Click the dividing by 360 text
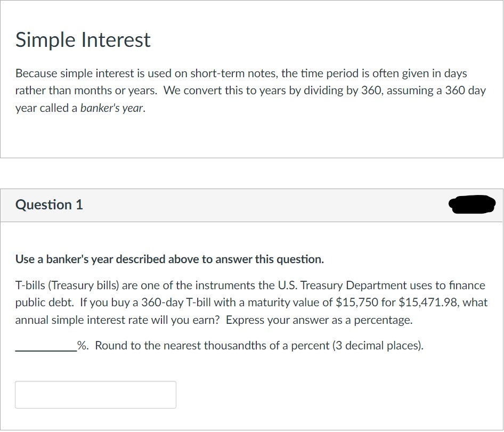 pyautogui.click(x=344, y=90)
